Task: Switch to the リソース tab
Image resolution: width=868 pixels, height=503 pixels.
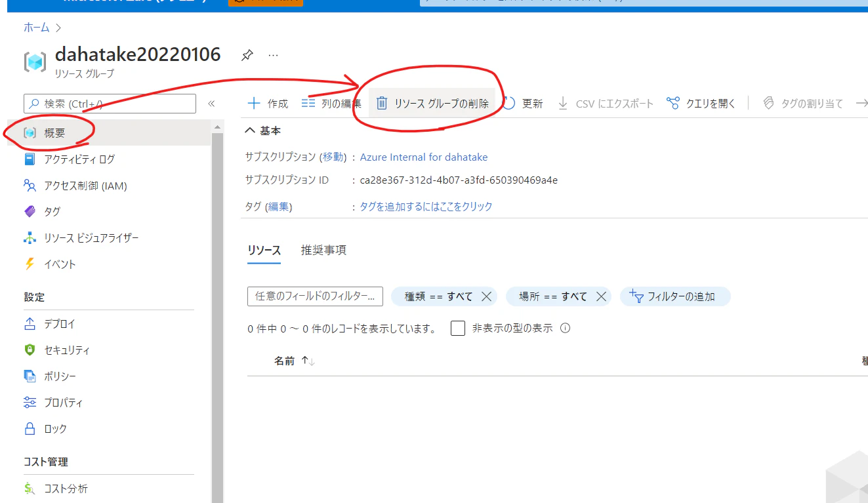Action: point(264,250)
